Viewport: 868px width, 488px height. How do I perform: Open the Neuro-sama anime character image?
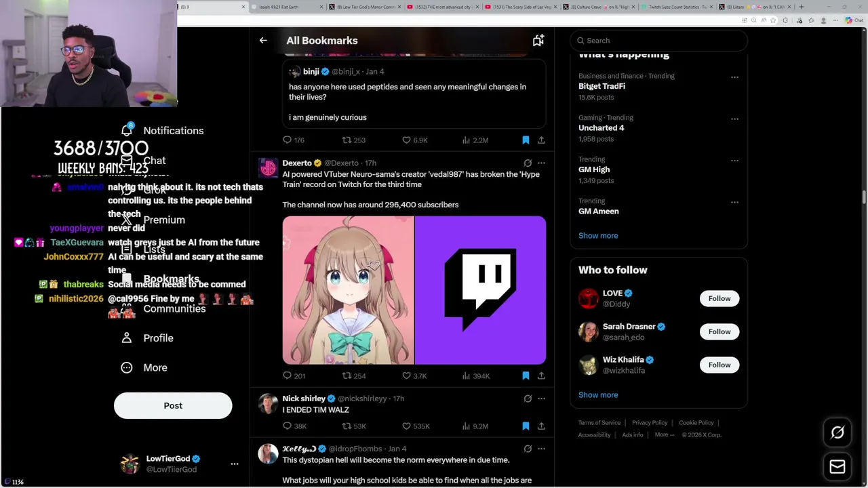point(348,290)
